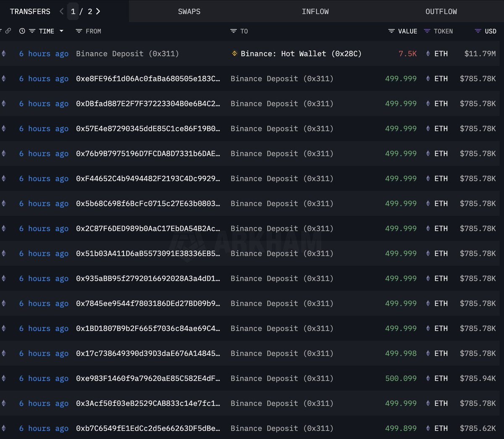Image resolution: width=504 pixels, height=439 pixels.
Task: Open the transaction link icon
Action: click(x=8, y=31)
